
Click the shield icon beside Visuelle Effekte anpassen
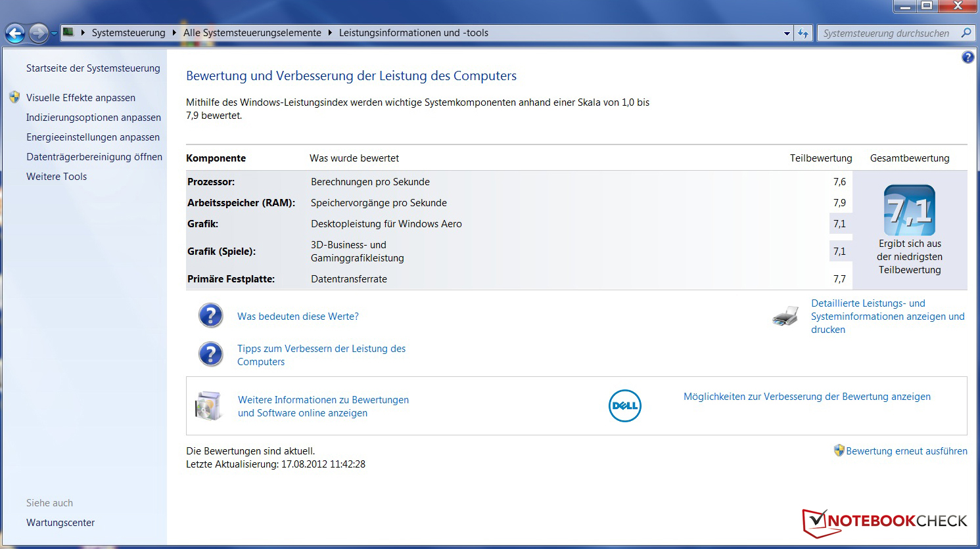[x=14, y=97]
